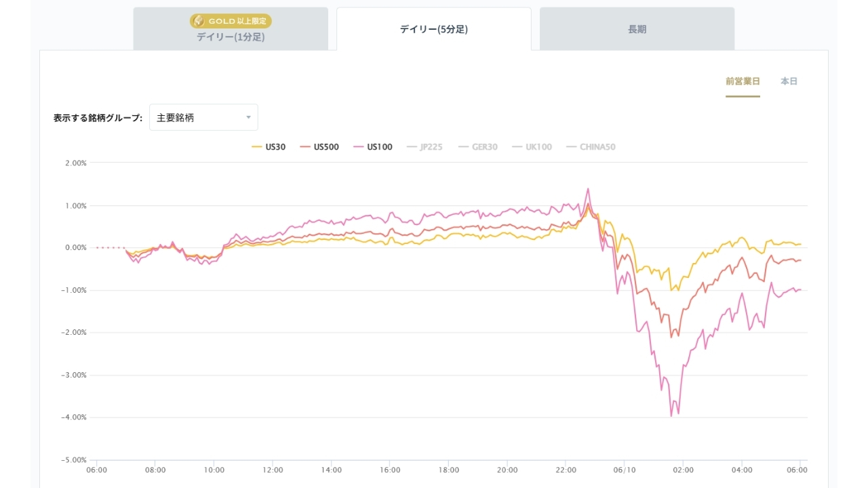Enable the UK100 series in legend
The width and height of the screenshot is (868, 488).
[x=532, y=147]
